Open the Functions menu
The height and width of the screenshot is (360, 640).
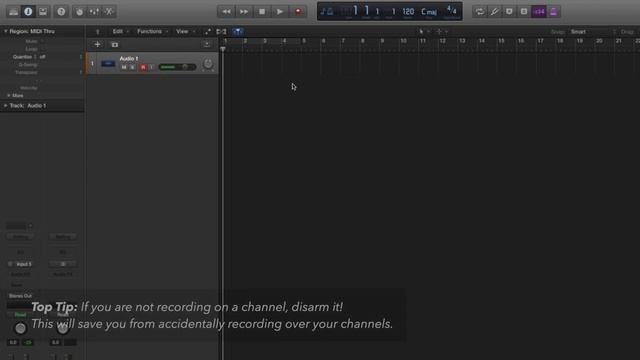152,31
